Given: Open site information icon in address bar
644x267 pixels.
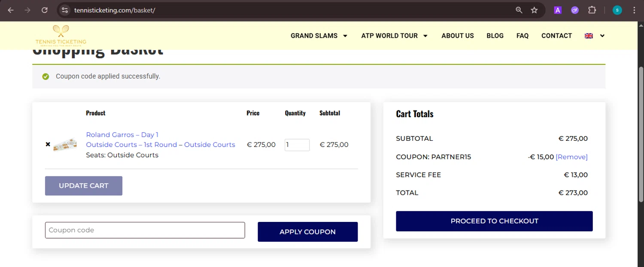Looking at the screenshot, I should (64, 10).
